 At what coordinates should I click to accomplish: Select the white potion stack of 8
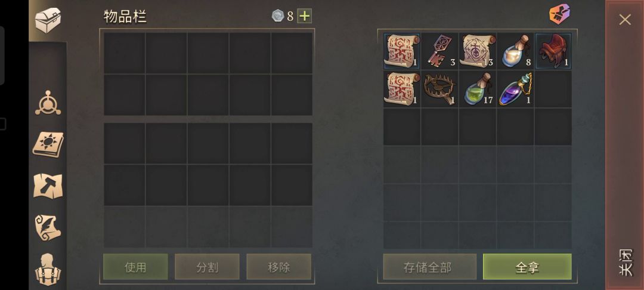pos(515,51)
